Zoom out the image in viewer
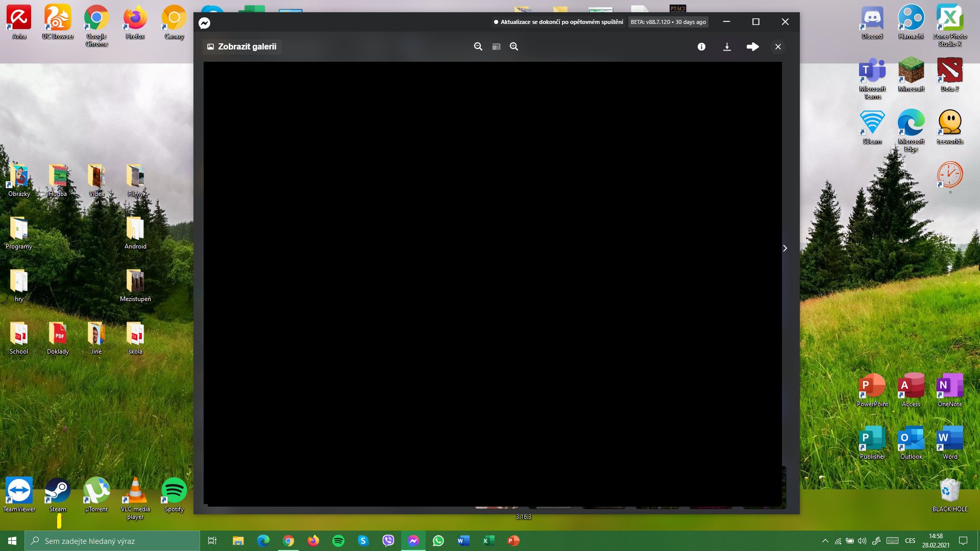980x551 pixels. point(478,46)
